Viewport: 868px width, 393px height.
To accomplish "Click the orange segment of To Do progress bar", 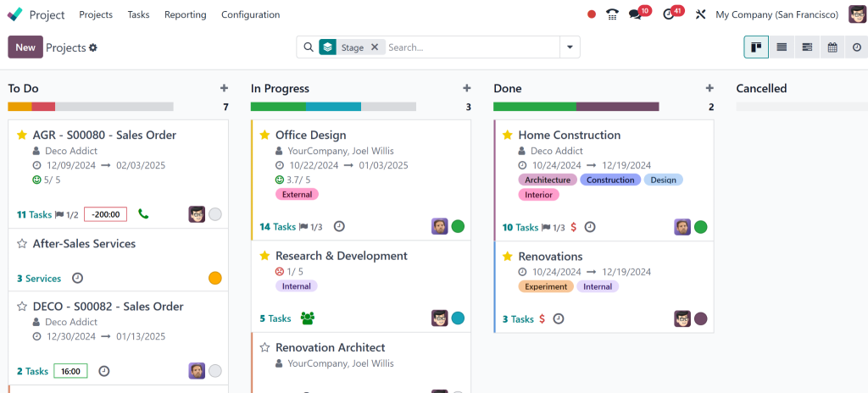I will (20, 107).
